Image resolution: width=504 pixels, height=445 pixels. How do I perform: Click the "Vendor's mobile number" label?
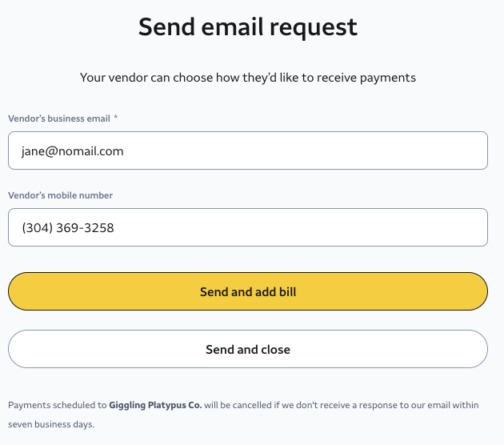pos(60,195)
